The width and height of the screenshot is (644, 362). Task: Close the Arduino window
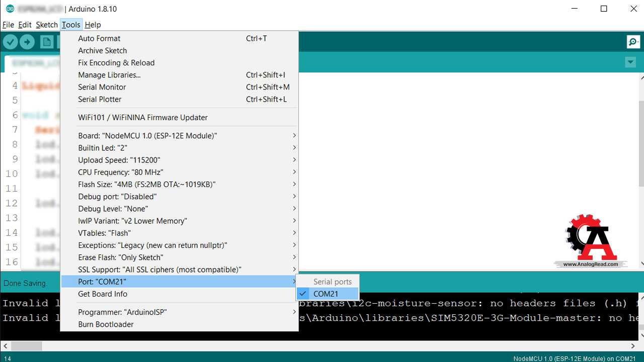point(633,9)
